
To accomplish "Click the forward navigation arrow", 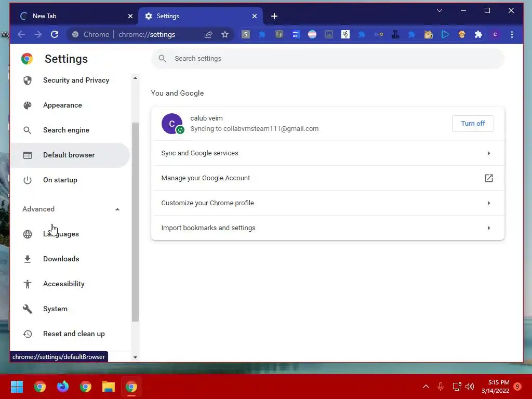I will pyautogui.click(x=37, y=34).
